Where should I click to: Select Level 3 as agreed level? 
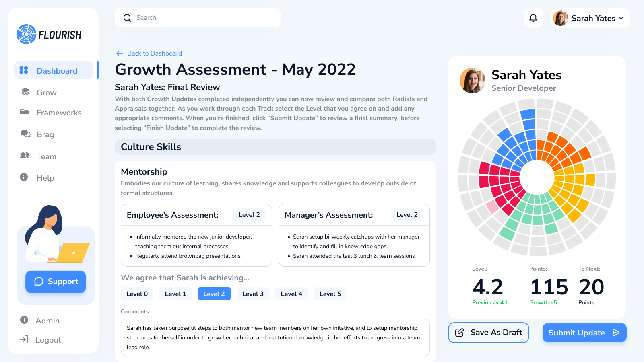(x=253, y=294)
